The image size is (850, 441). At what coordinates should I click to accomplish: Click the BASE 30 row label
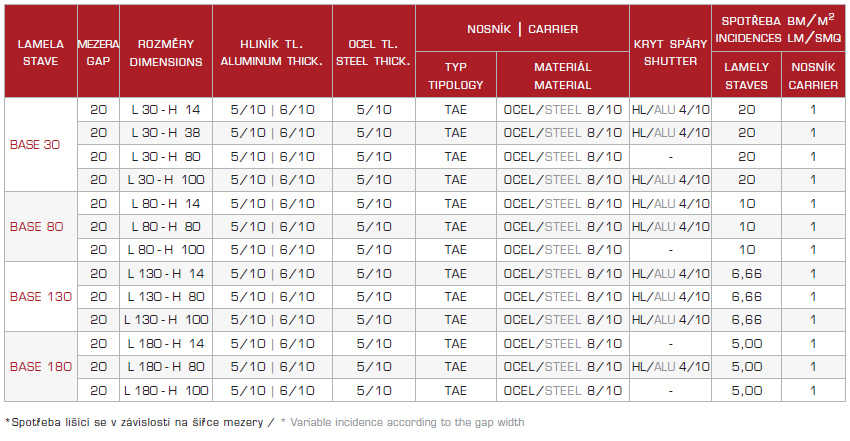tap(35, 145)
